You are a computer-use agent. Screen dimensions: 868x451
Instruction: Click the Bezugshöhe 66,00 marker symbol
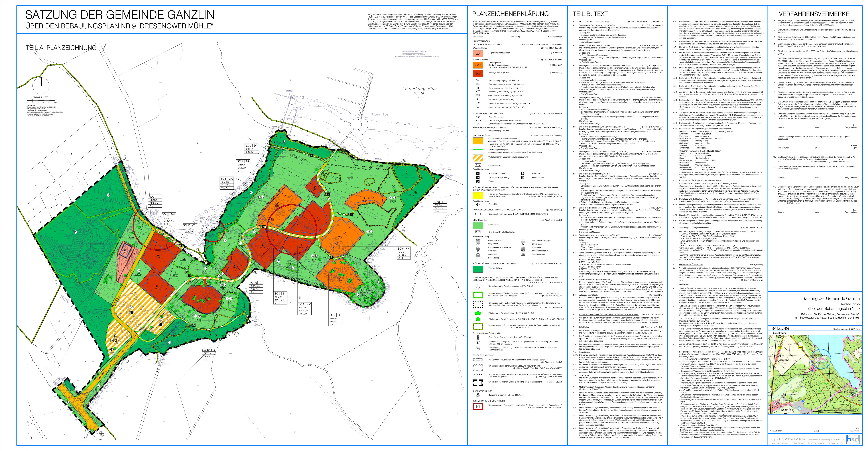(x=478, y=395)
